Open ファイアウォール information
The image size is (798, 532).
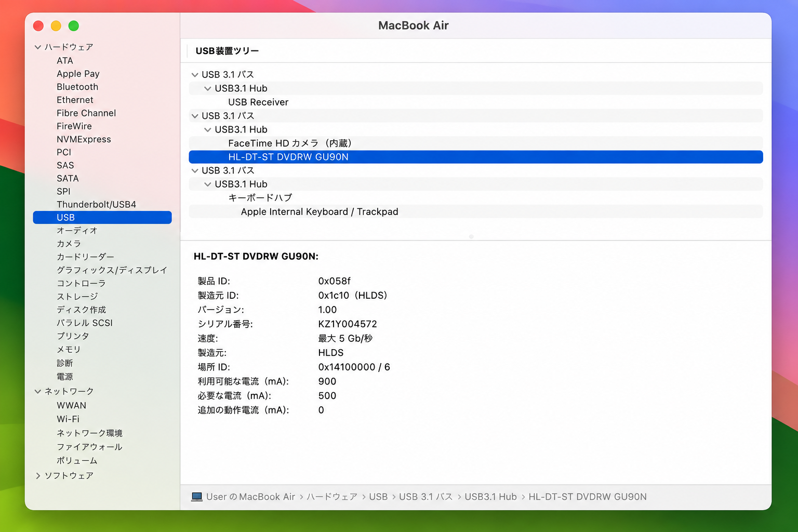(x=89, y=447)
